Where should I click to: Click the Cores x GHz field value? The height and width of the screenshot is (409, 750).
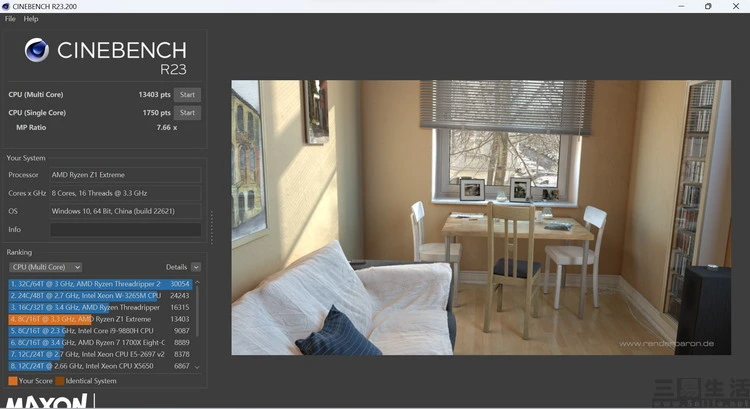125,193
